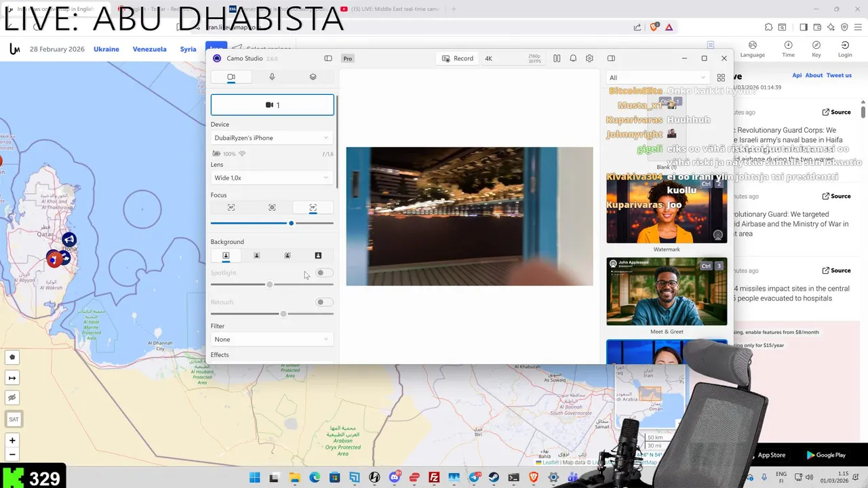Click the Pro badge in Camo

(348, 58)
